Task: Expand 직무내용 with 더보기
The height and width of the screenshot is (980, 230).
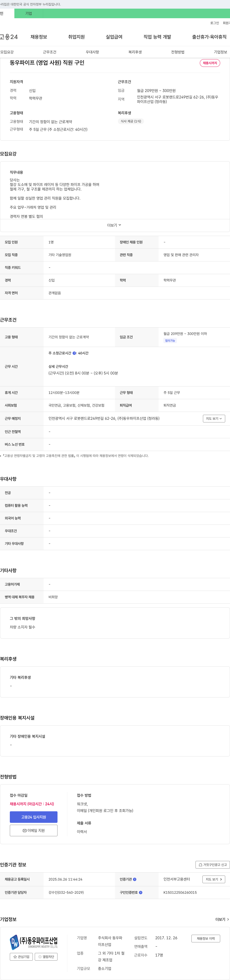Action: click(115, 225)
